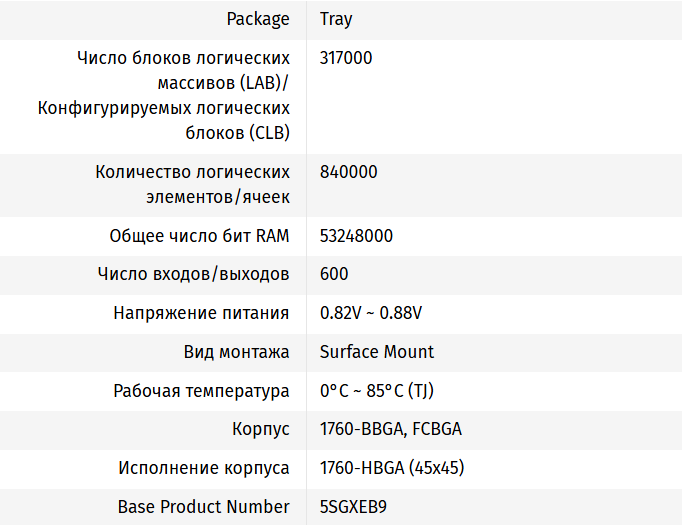This screenshot has width=682, height=525.
Task: Click the Package label cell
Action: (258, 19)
